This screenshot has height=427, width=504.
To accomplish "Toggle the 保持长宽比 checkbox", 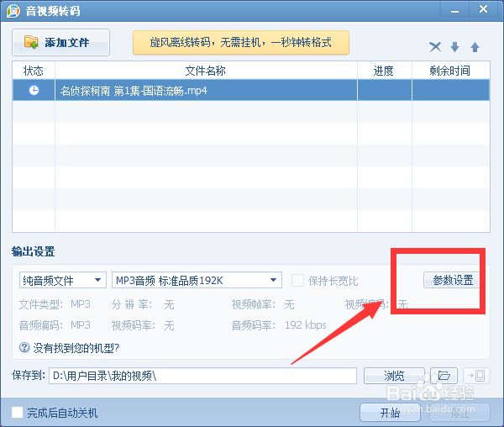I will pos(297,281).
